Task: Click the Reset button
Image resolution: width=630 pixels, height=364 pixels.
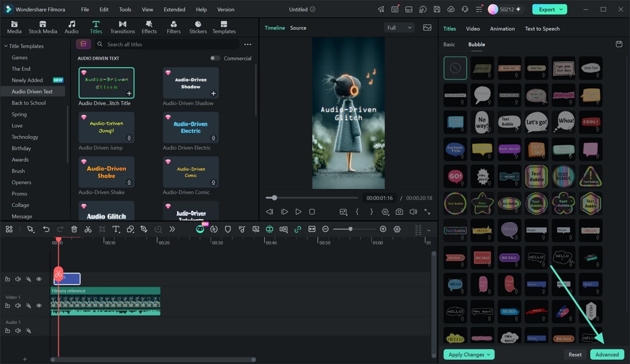Action: point(575,354)
